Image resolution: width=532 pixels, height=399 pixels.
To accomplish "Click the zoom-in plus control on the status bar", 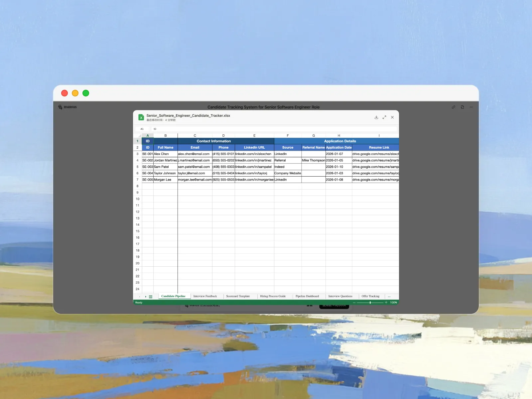I will pyautogui.click(x=386, y=303).
